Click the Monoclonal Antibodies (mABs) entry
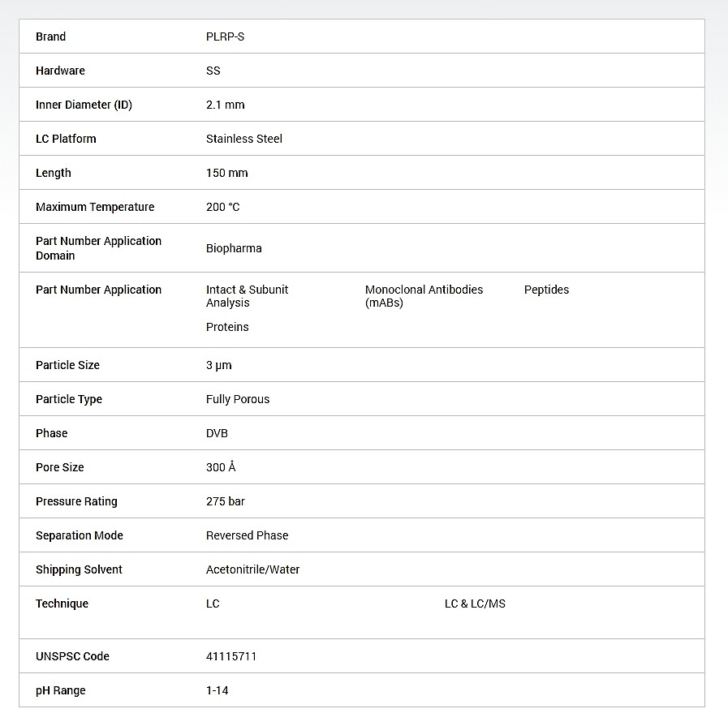The height and width of the screenshot is (726, 728). coord(424,296)
